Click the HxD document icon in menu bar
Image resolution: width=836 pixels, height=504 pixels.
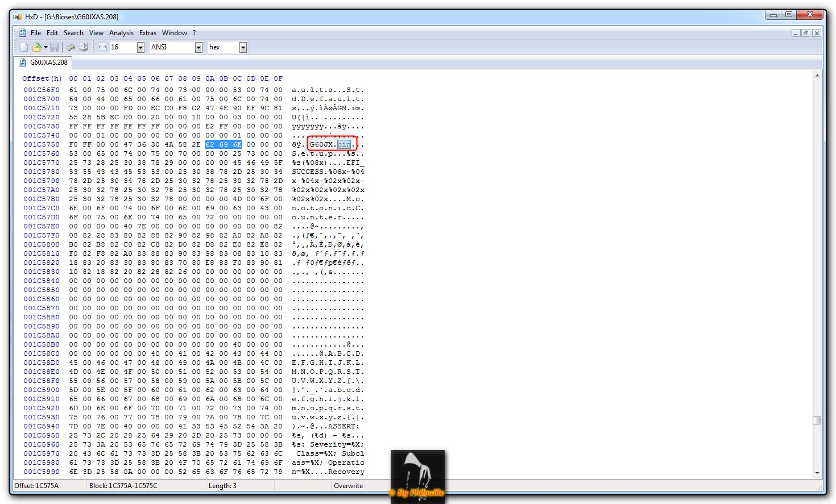23,33
